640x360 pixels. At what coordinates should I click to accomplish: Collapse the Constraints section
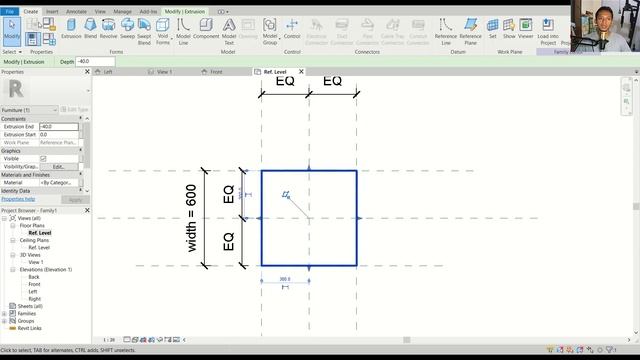(80, 119)
